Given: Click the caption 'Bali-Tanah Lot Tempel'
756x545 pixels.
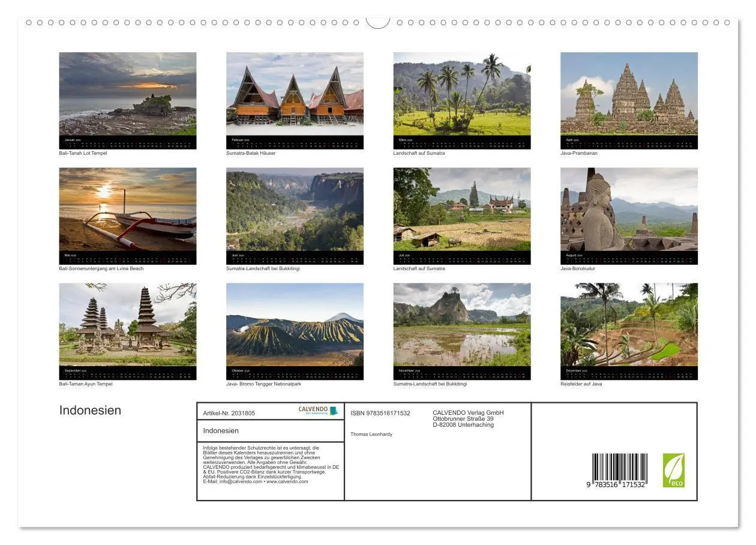Looking at the screenshot, I should click(83, 153).
